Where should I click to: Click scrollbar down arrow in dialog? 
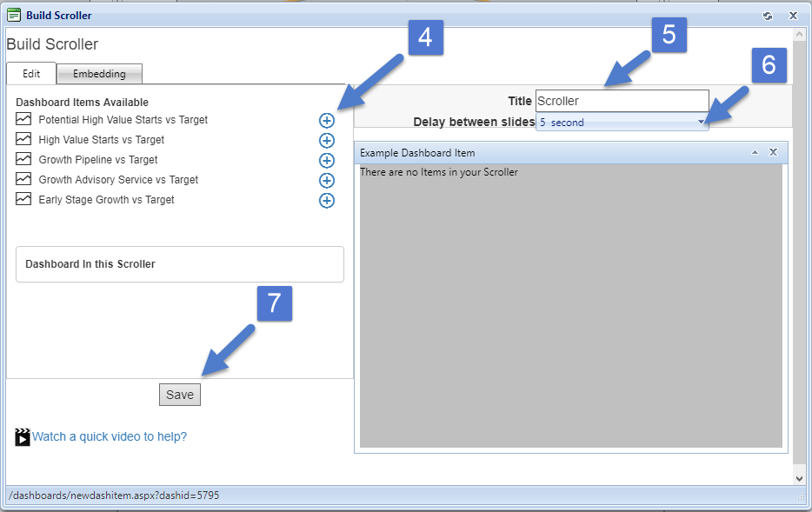point(799,478)
